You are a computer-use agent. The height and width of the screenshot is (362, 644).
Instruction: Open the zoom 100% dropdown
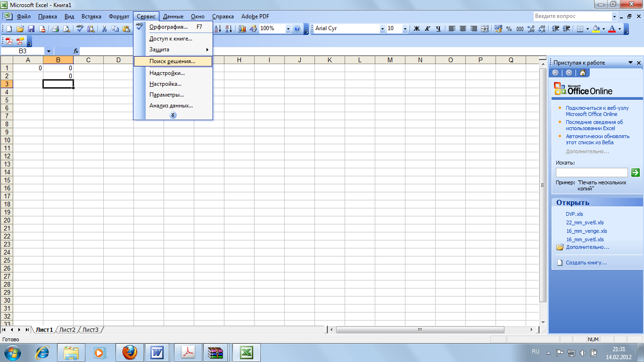click(x=288, y=29)
